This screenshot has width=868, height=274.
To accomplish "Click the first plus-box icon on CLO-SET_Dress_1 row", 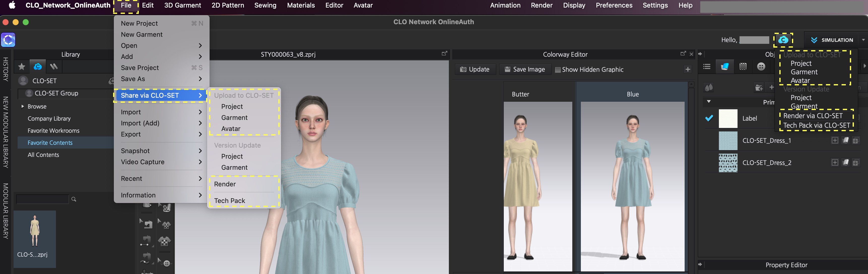I will [x=835, y=140].
